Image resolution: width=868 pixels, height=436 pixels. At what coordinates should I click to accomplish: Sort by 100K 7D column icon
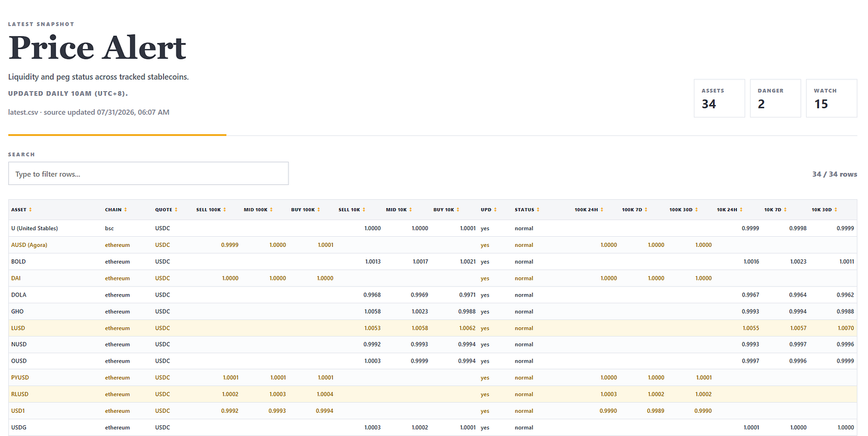click(x=647, y=210)
